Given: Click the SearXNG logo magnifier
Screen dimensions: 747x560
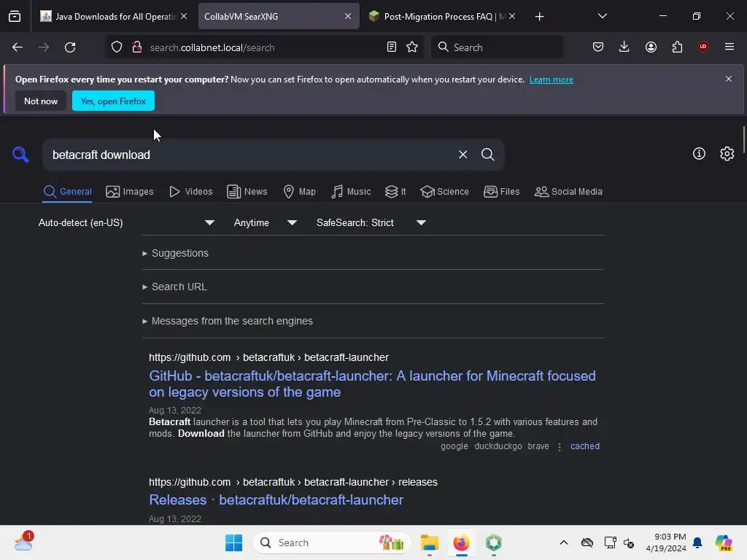Looking at the screenshot, I should tap(20, 155).
